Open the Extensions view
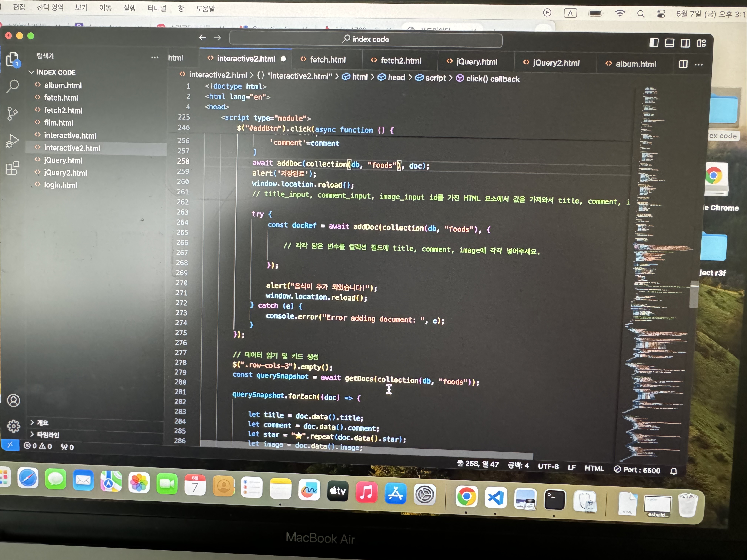Viewport: 747px width, 560px height. point(12,168)
